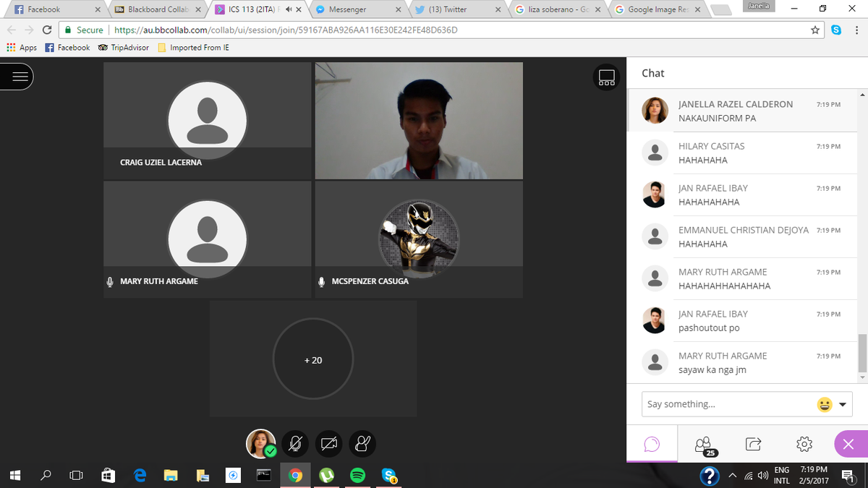Click the chat message pashoutout po
The width and height of the screenshot is (868, 488).
click(709, 328)
